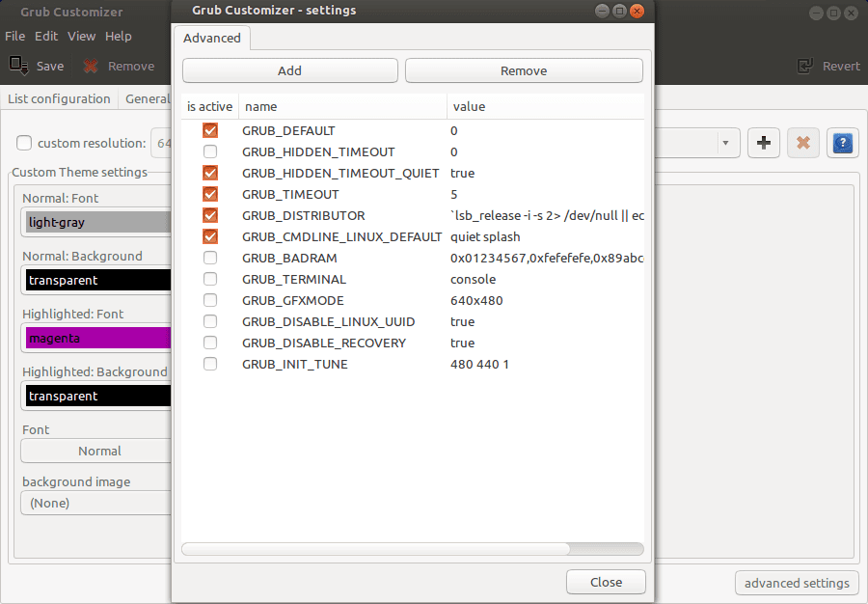Click the Save icon in main toolbar
The width and height of the screenshot is (868, 604).
pyautogui.click(x=18, y=66)
